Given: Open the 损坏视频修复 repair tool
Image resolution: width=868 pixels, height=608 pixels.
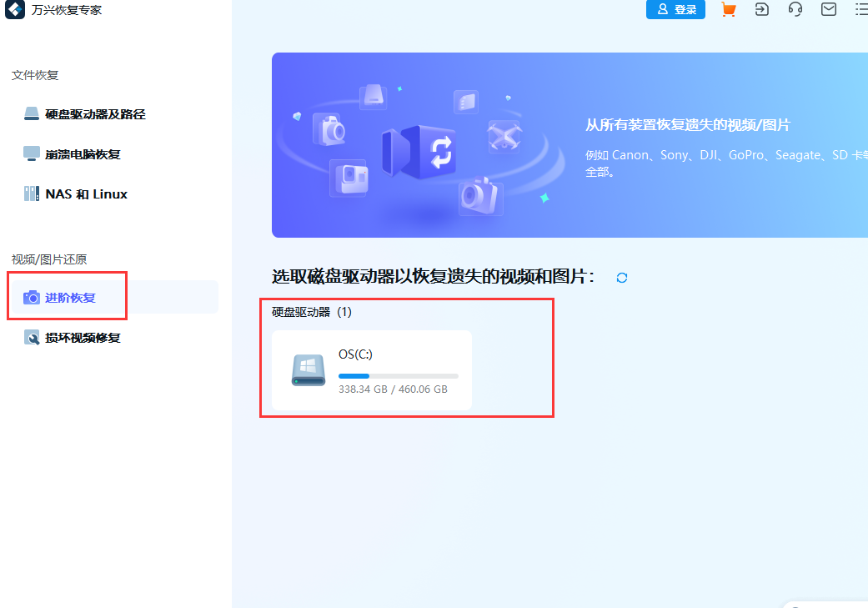Looking at the screenshot, I should 84,337.
